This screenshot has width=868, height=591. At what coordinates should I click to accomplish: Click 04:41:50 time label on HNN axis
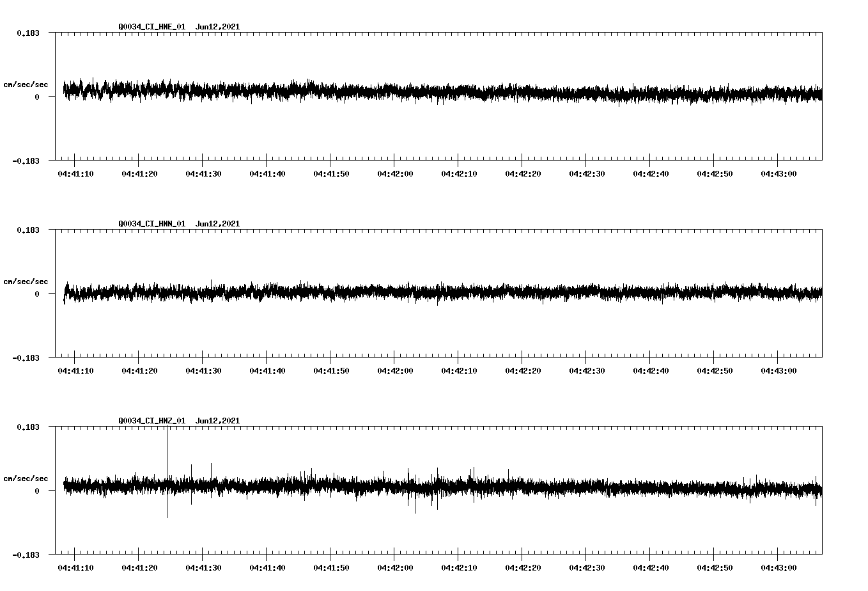point(331,370)
